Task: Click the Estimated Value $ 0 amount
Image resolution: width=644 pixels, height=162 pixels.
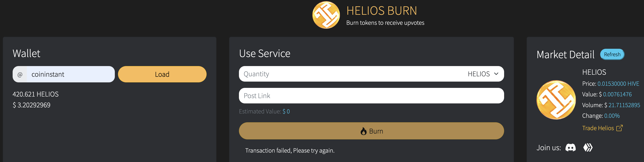Action: point(286,111)
